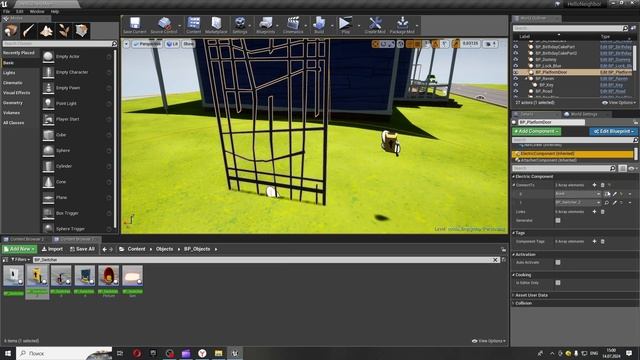Toggle visibility of the BP_Dummy actor
The width and height of the screenshot is (640, 360).
click(x=516, y=60)
